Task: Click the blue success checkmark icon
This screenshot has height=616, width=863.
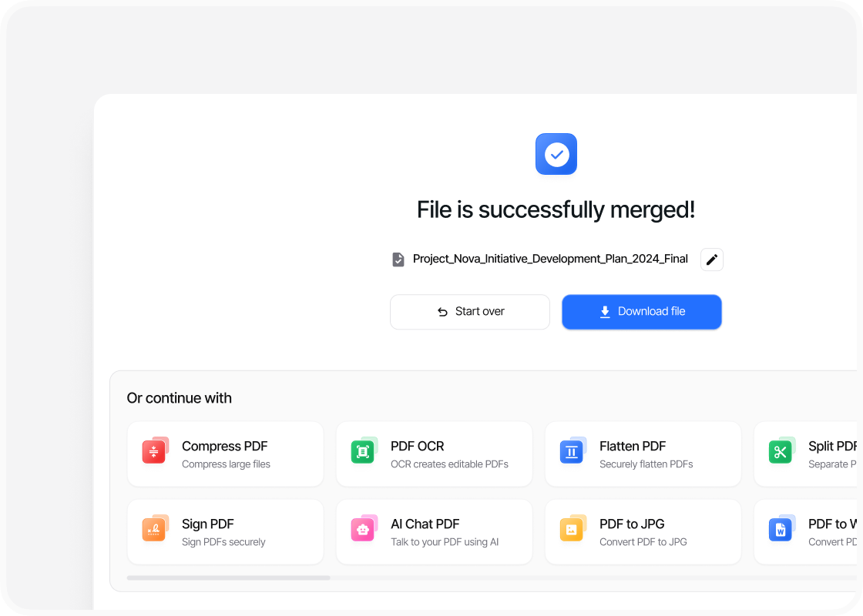Action: [556, 154]
